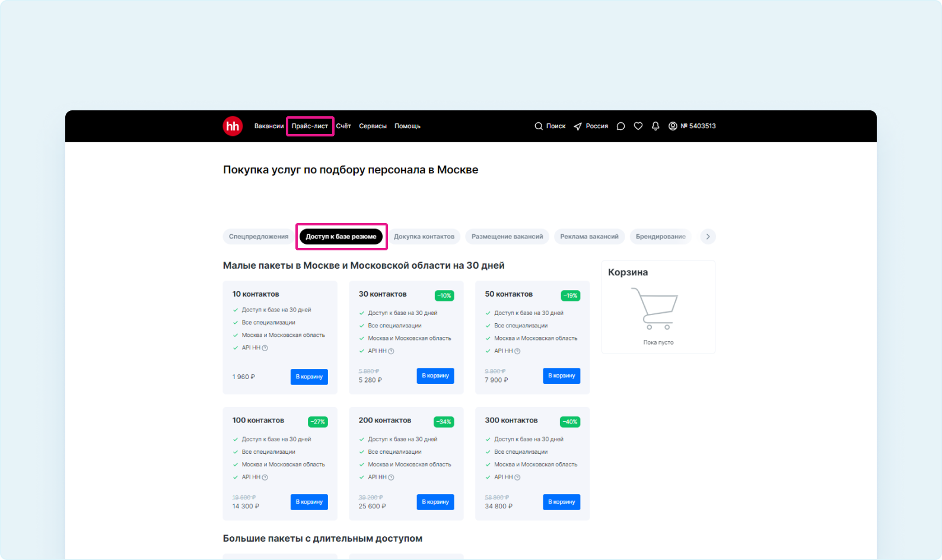
Task: Click the -27% discount badge
Action: pyautogui.click(x=318, y=422)
